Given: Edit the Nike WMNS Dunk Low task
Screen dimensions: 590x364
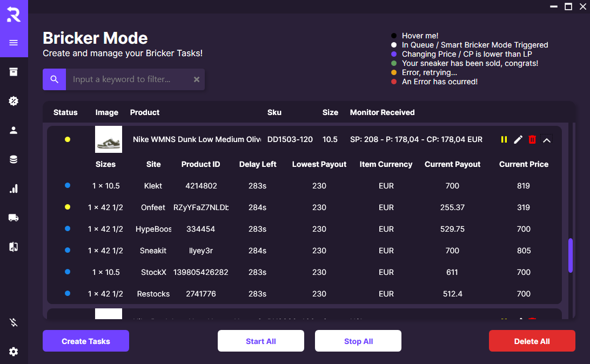Looking at the screenshot, I should (518, 139).
